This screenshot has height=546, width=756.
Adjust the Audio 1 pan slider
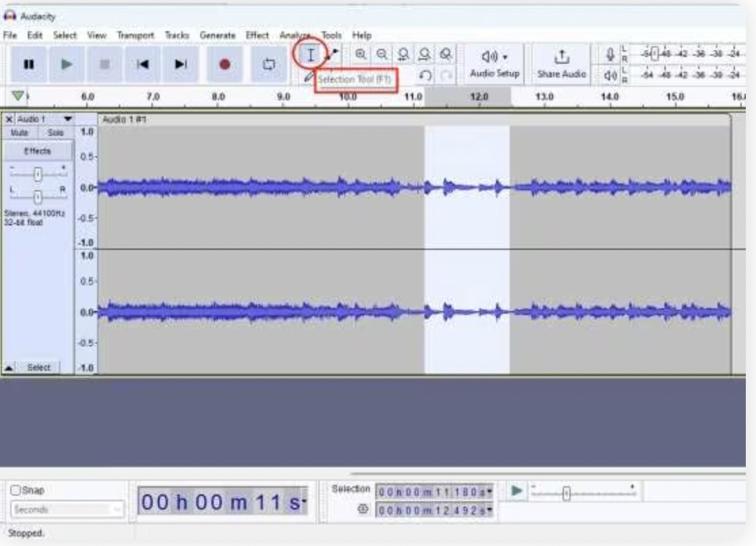point(37,196)
